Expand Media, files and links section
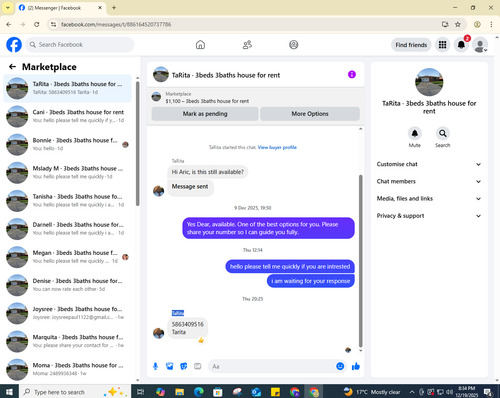 pyautogui.click(x=429, y=199)
